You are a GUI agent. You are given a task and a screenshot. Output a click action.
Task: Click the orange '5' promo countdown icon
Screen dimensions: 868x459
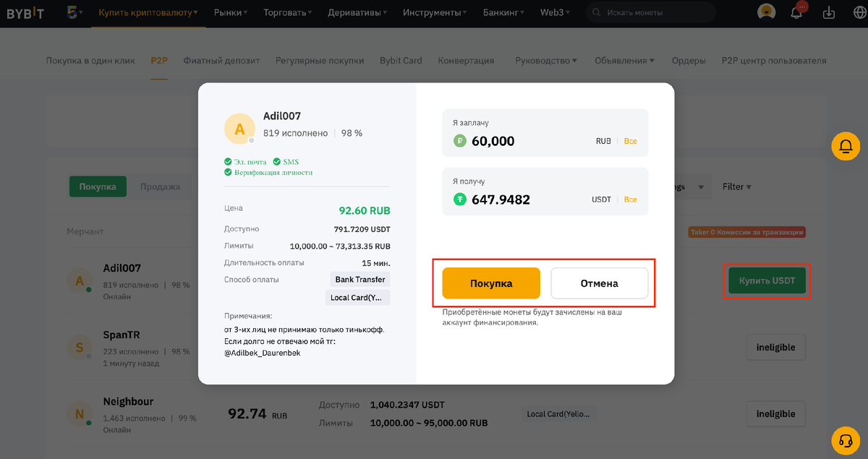pos(72,12)
